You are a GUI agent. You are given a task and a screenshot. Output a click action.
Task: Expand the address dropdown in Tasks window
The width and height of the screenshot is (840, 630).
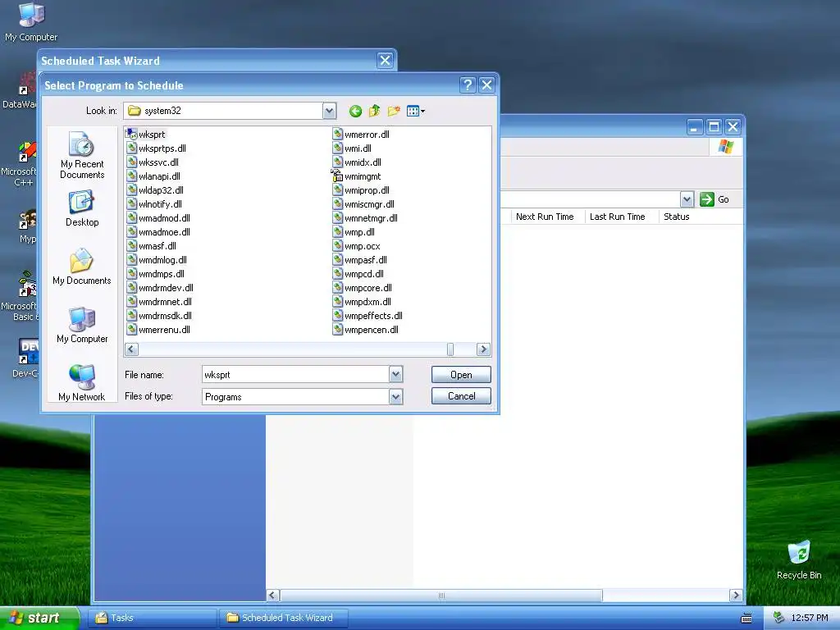point(687,199)
